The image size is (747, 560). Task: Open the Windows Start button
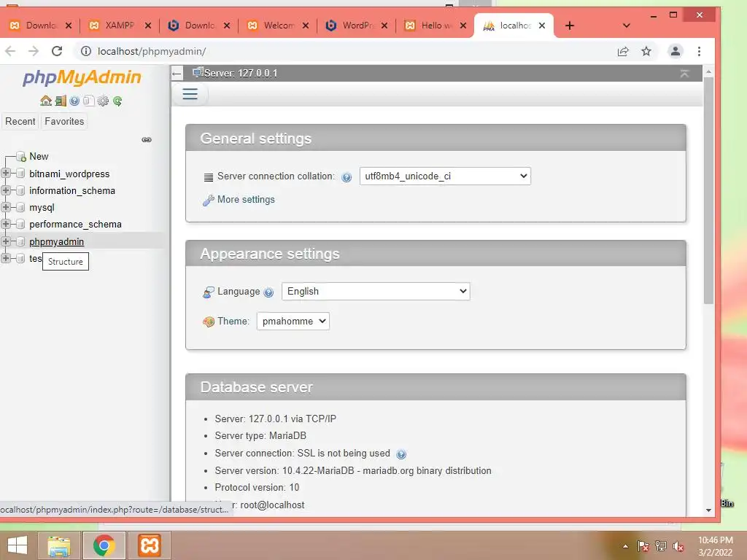click(18, 545)
